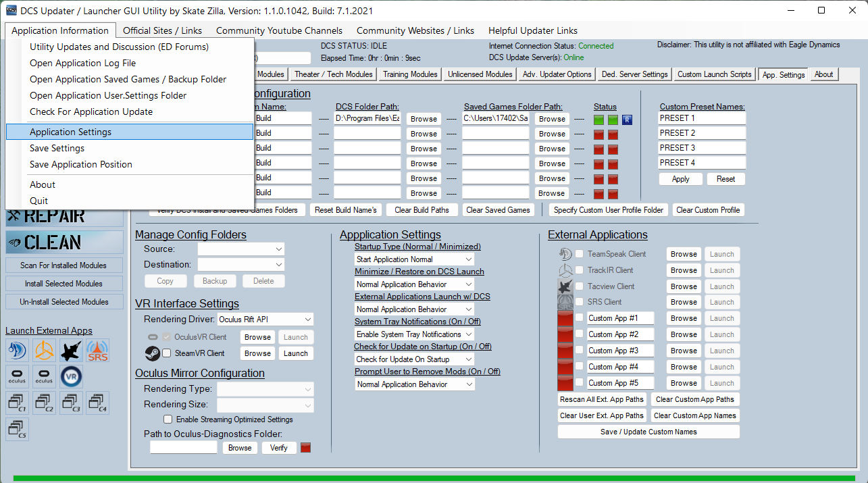Click the green progress bar at bottom

(434, 478)
